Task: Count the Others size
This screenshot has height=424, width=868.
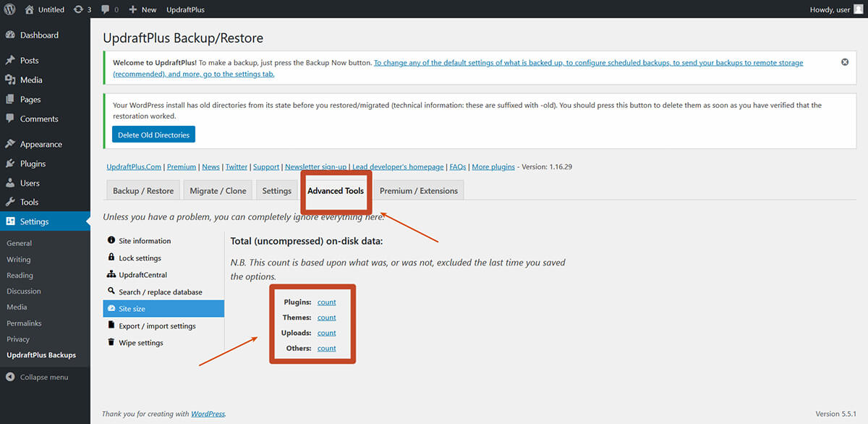Action: [327, 348]
